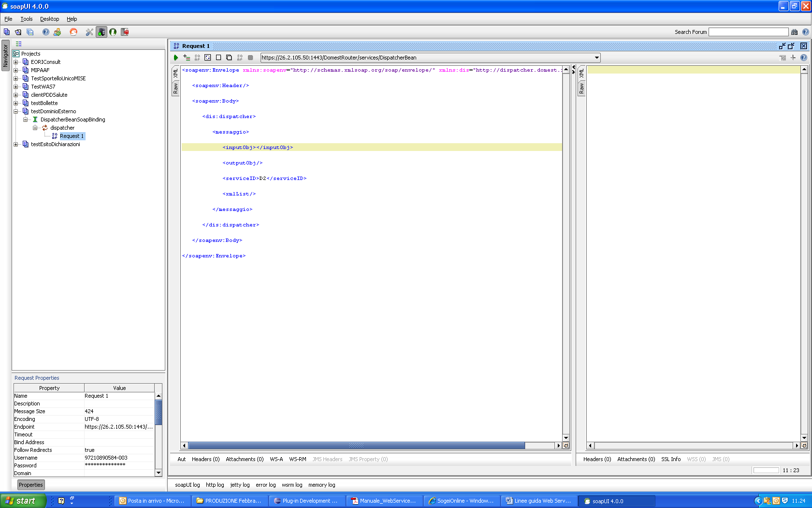Click in the Search Forum field
This screenshot has width=812, height=508.
748,32
